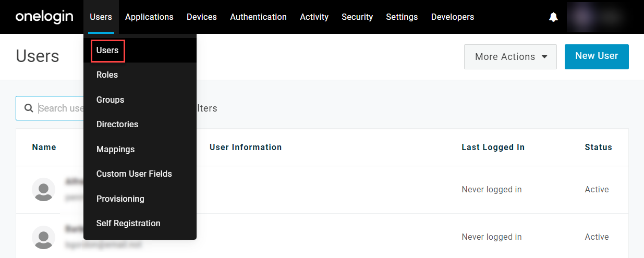Select Mappings from the dropdown
Image resolution: width=644 pixels, height=258 pixels.
click(140, 149)
